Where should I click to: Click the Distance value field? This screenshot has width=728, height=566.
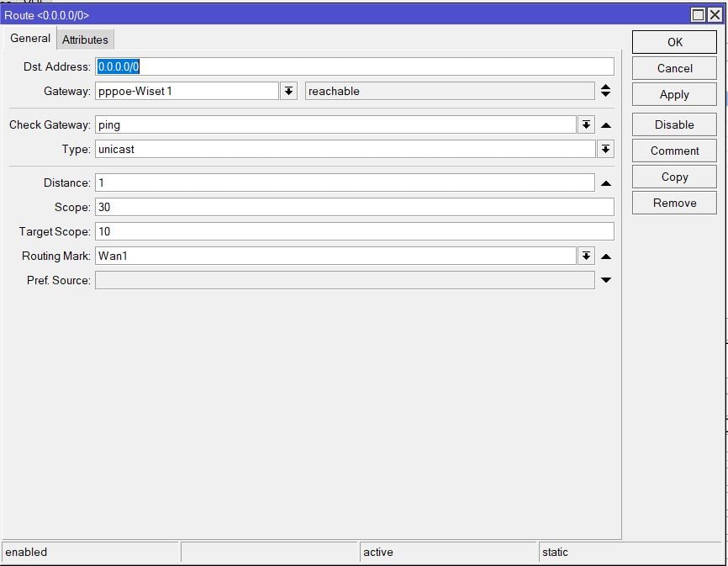[345, 182]
